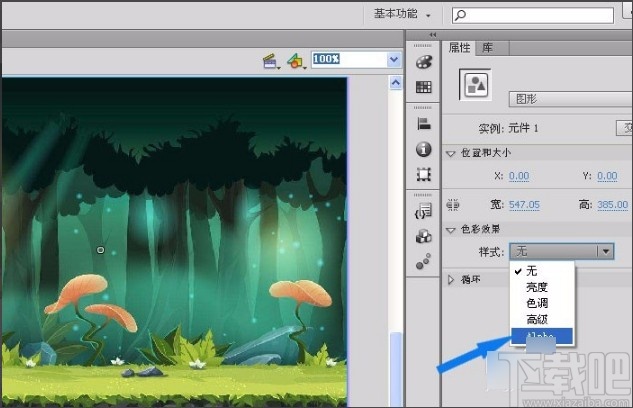This screenshot has width=633, height=408.
Task: Open the Motion Presets panel icon
Action: [423, 262]
